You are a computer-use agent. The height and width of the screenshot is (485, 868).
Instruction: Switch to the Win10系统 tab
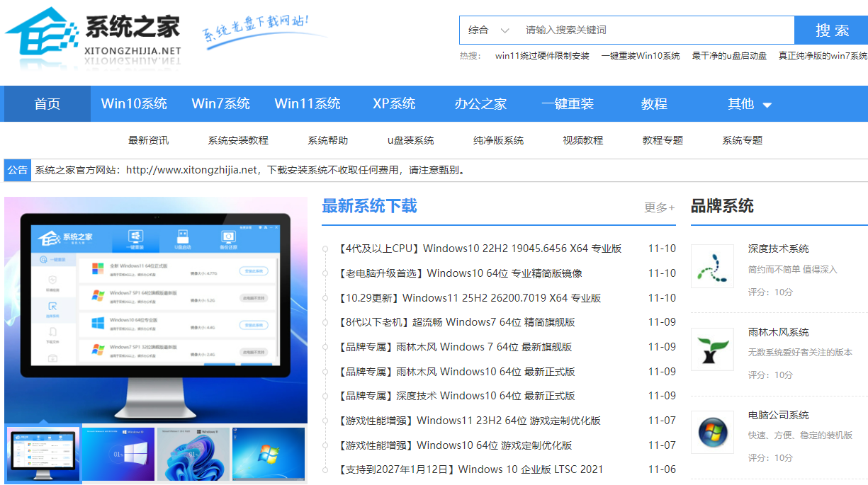[x=135, y=103]
